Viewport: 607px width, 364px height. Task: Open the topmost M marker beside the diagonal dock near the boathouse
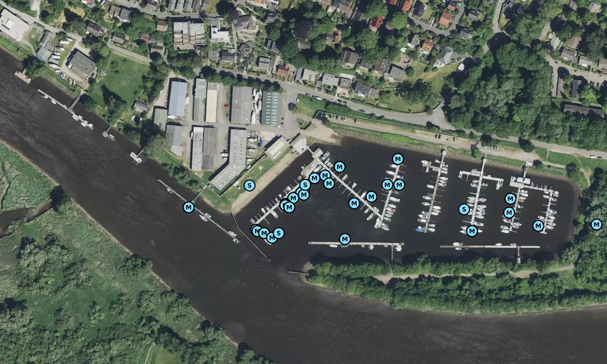coord(339,166)
